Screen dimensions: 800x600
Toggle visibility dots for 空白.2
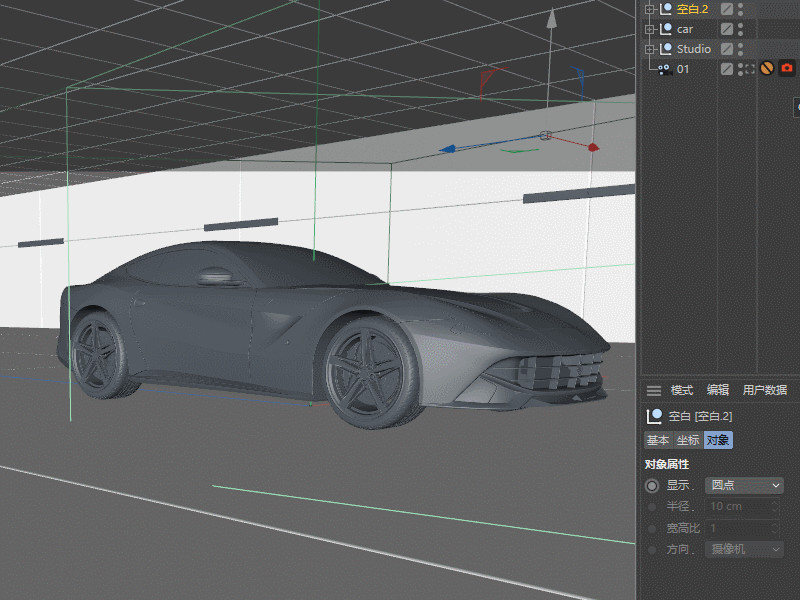[x=740, y=9]
